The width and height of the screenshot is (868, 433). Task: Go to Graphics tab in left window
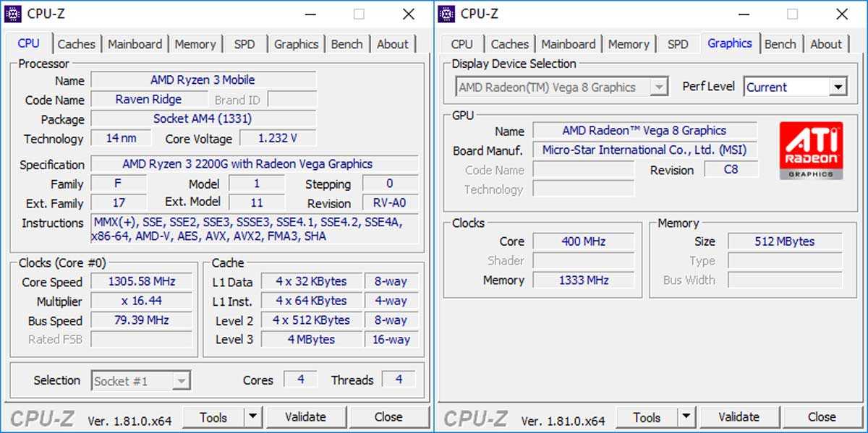coord(296,44)
